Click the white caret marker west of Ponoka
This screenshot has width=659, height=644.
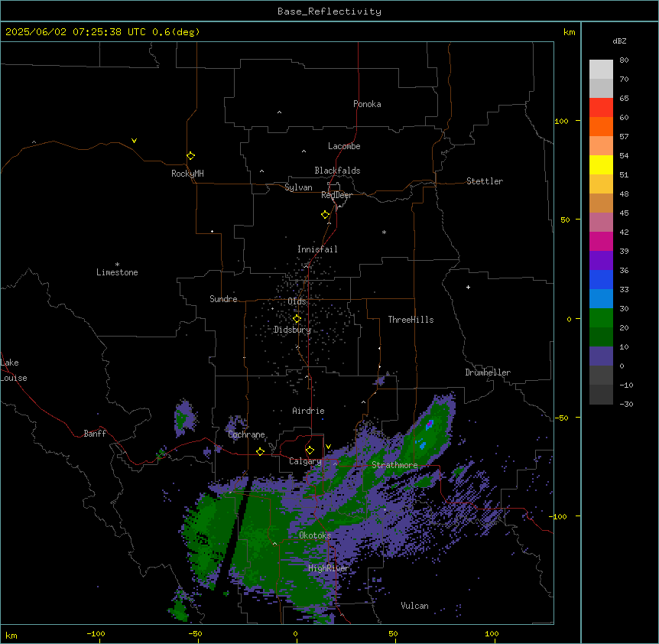click(x=280, y=112)
